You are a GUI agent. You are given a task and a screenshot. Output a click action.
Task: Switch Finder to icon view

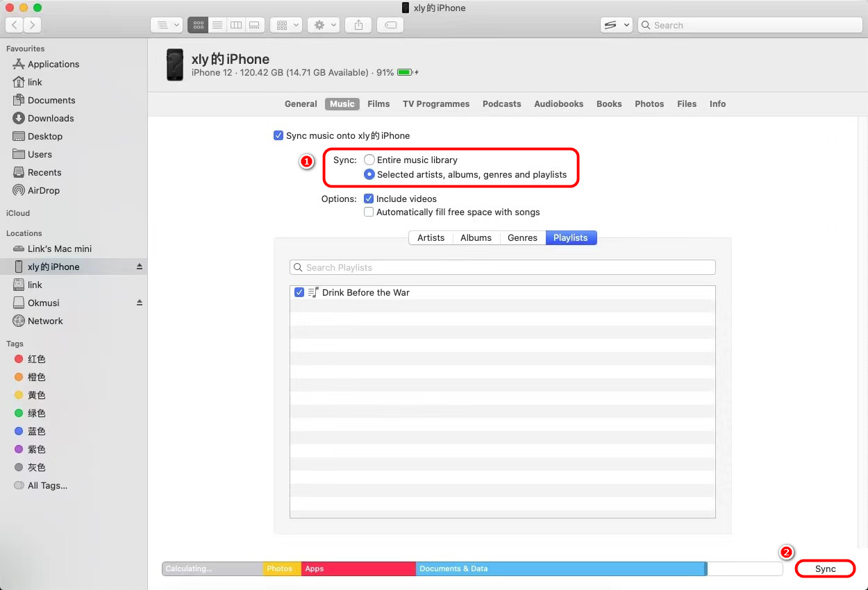pyautogui.click(x=199, y=25)
